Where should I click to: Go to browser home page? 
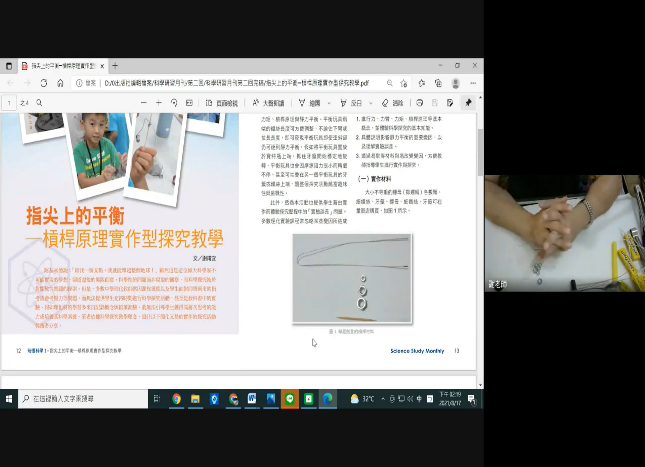pos(60,83)
